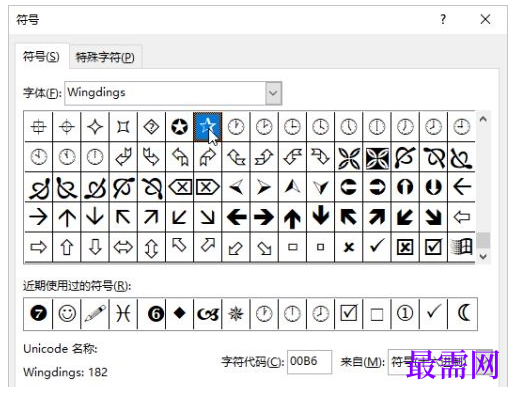
Task: Open the 字体 Wingdings font dropdown
Action: click(274, 93)
